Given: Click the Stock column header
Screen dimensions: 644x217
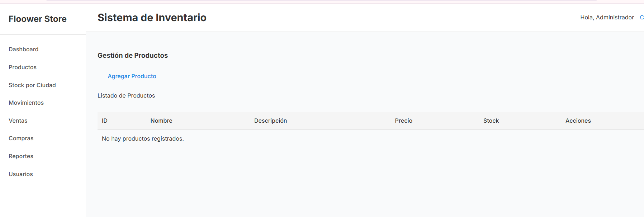Looking at the screenshot, I should [491, 121].
